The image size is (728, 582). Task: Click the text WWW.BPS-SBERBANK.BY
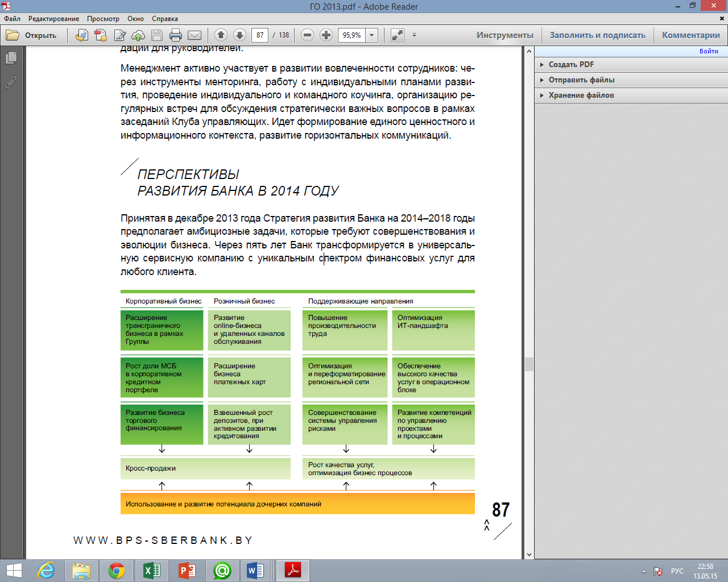163,541
